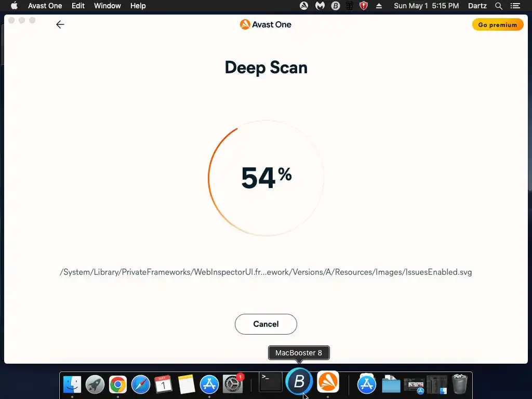The width and height of the screenshot is (532, 399).
Task: Open Launchpad from the Dock
Action: [95, 384]
